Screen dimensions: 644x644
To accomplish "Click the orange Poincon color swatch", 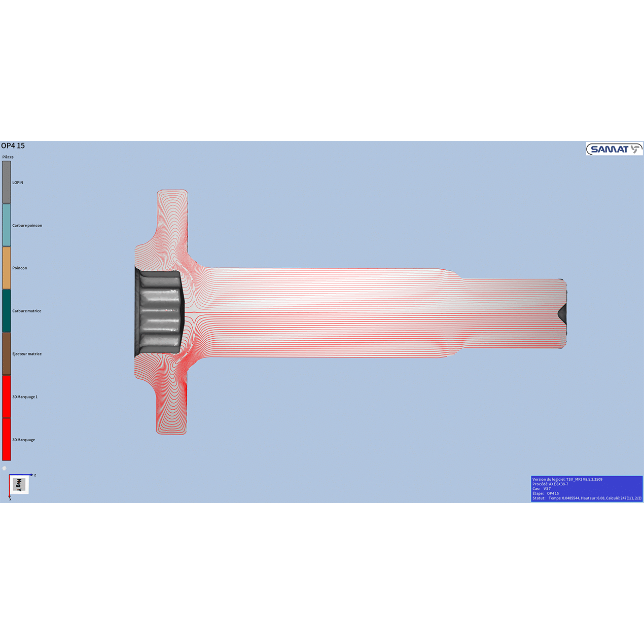I will 7,268.
